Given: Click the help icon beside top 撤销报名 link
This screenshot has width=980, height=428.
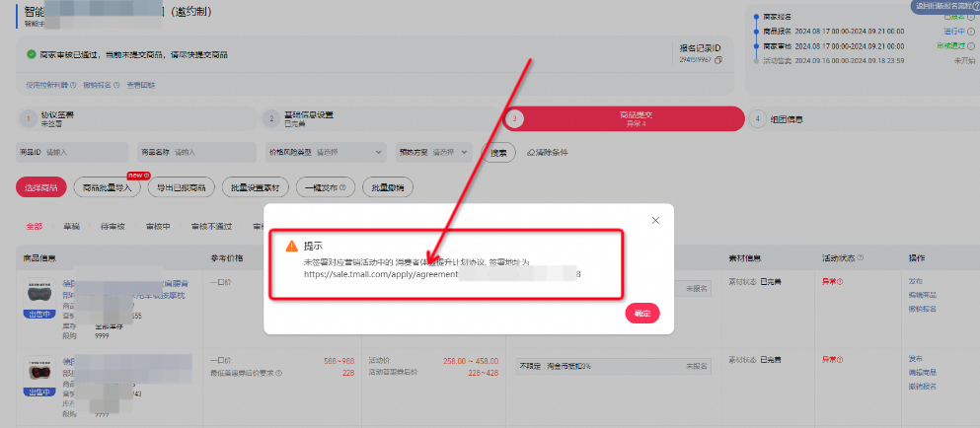Looking at the screenshot, I should [x=116, y=85].
